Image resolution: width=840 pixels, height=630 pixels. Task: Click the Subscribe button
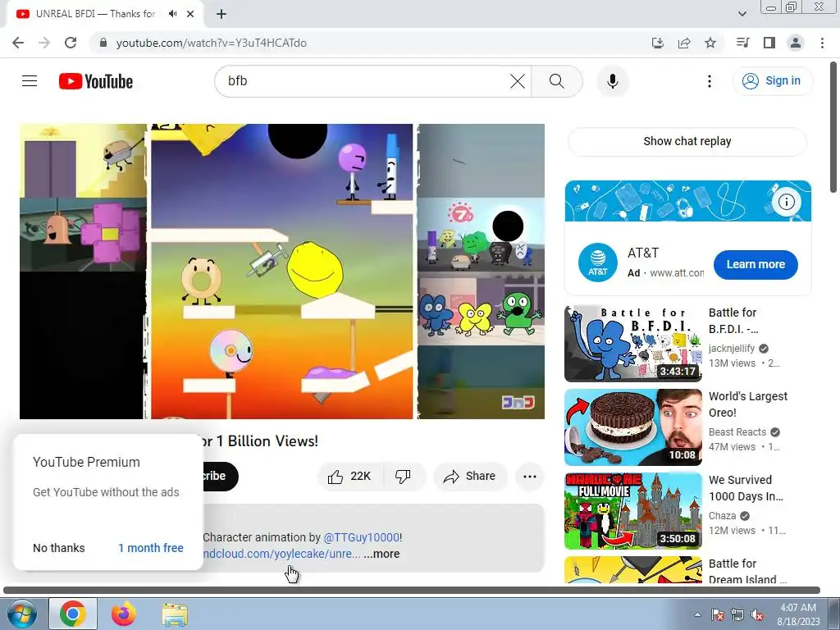(x=220, y=477)
